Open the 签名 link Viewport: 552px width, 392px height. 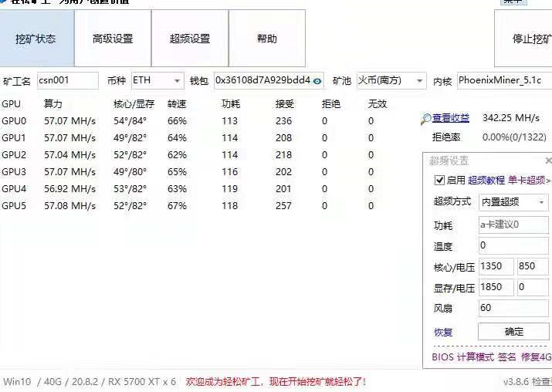[x=507, y=357]
